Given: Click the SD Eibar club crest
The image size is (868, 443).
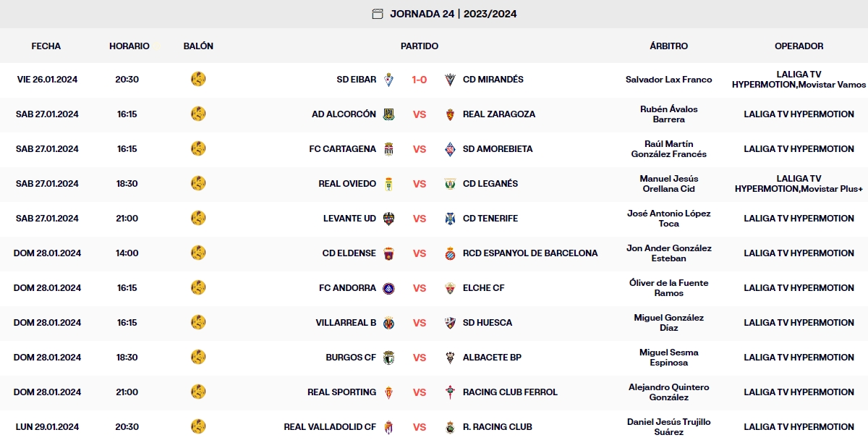Looking at the screenshot, I should click(x=390, y=80).
